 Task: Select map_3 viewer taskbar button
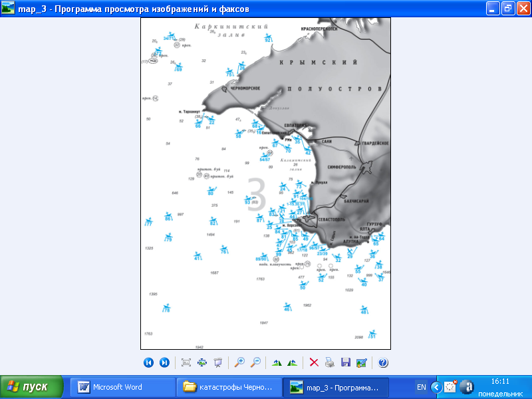[x=335, y=387]
